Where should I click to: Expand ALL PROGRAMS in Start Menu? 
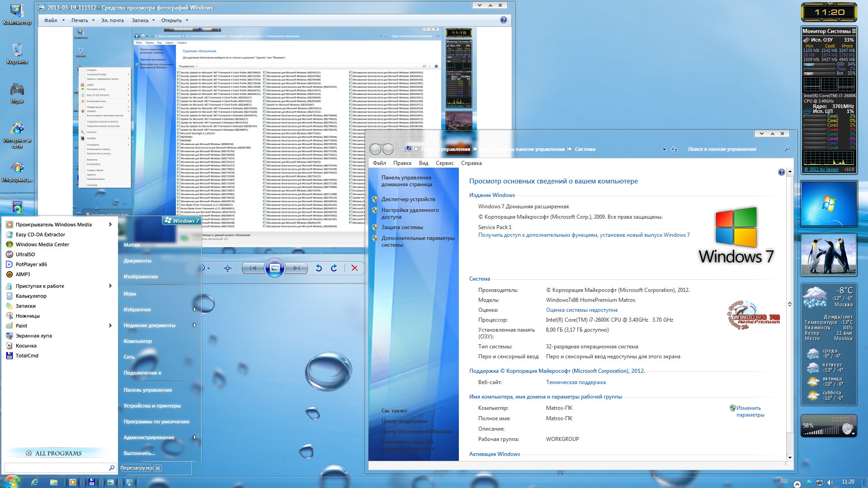click(57, 454)
